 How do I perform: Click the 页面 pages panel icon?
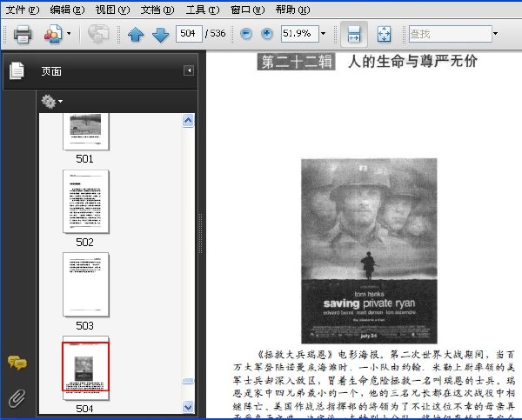17,70
